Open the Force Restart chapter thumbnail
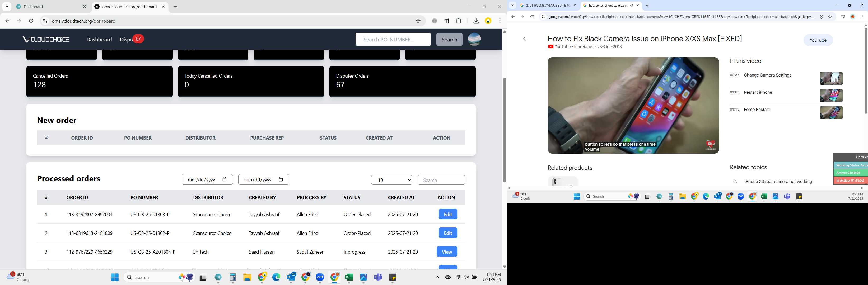 pos(831,113)
